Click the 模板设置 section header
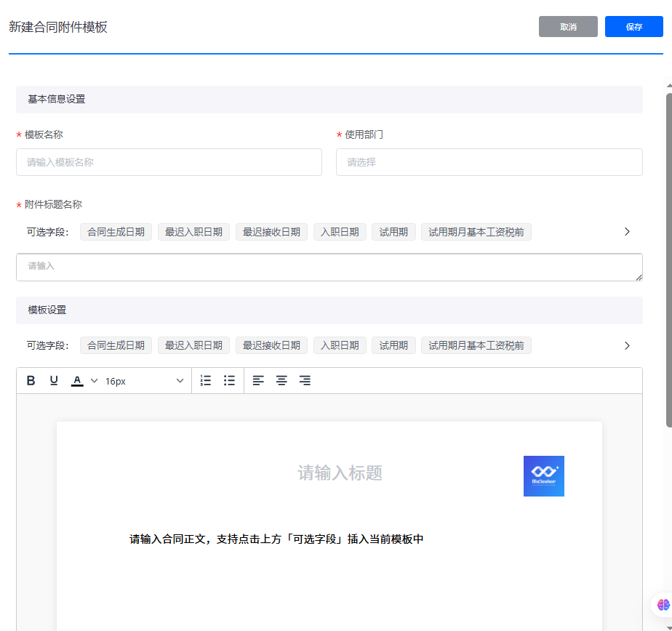This screenshot has width=672, height=631. pyautogui.click(x=329, y=310)
